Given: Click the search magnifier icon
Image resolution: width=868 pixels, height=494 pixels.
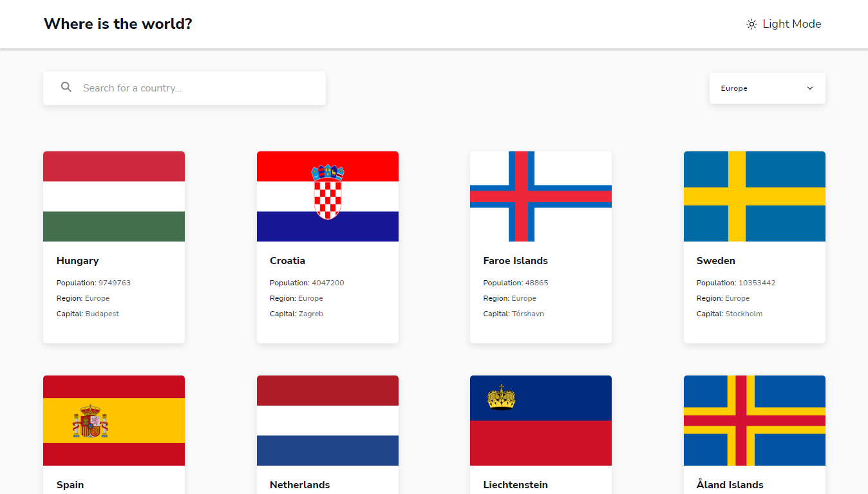Looking at the screenshot, I should (66, 86).
